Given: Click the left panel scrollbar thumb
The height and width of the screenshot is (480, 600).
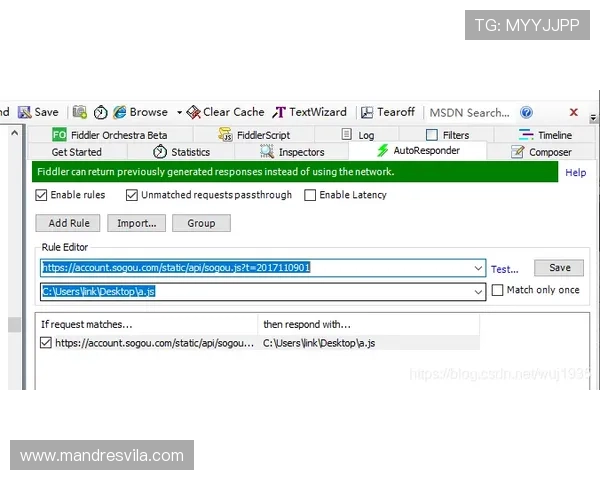Looking at the screenshot, I should tap(15, 325).
